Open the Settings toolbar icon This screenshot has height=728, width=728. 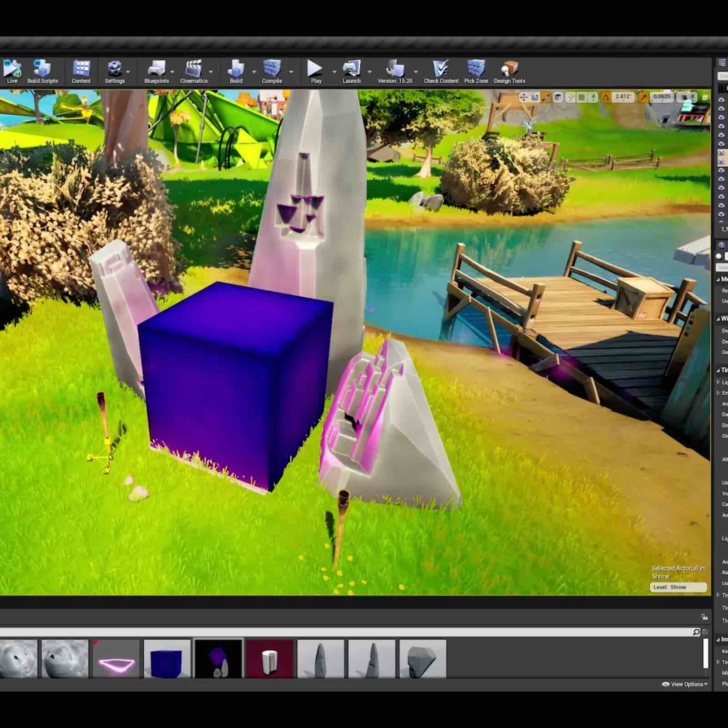tap(114, 72)
